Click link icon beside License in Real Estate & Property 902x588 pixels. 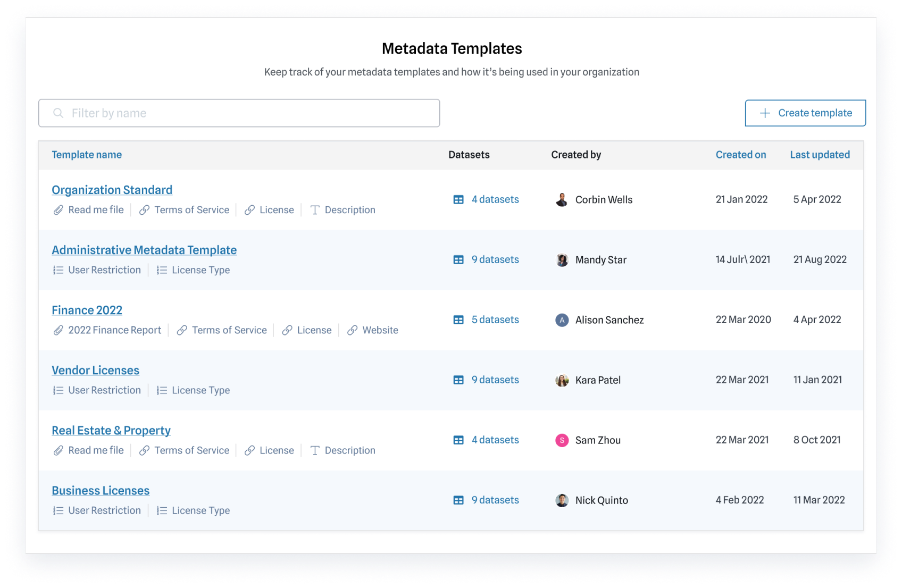pos(249,450)
